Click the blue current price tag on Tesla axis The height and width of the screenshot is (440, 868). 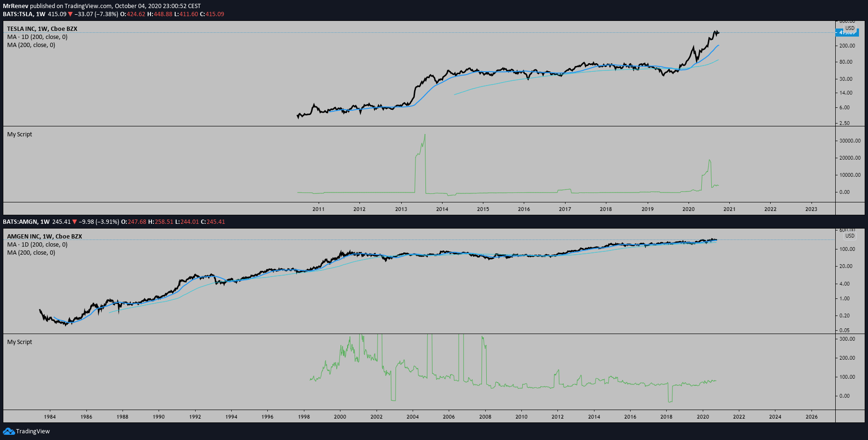[847, 32]
